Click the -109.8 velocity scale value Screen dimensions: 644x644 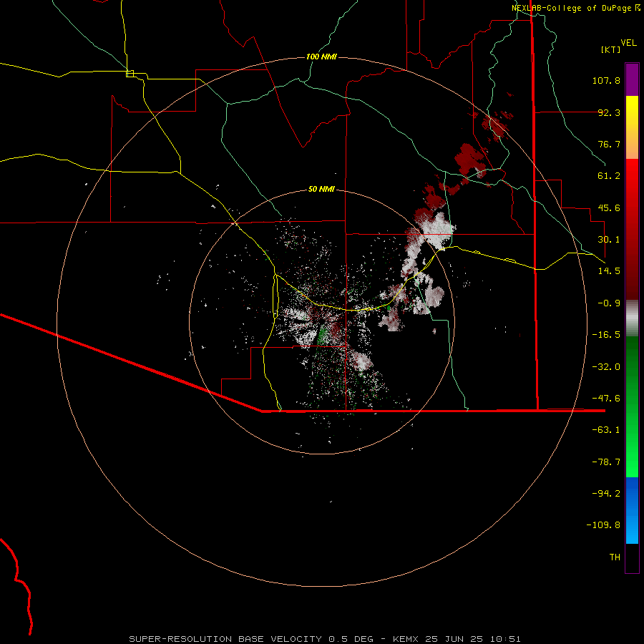pos(603,525)
